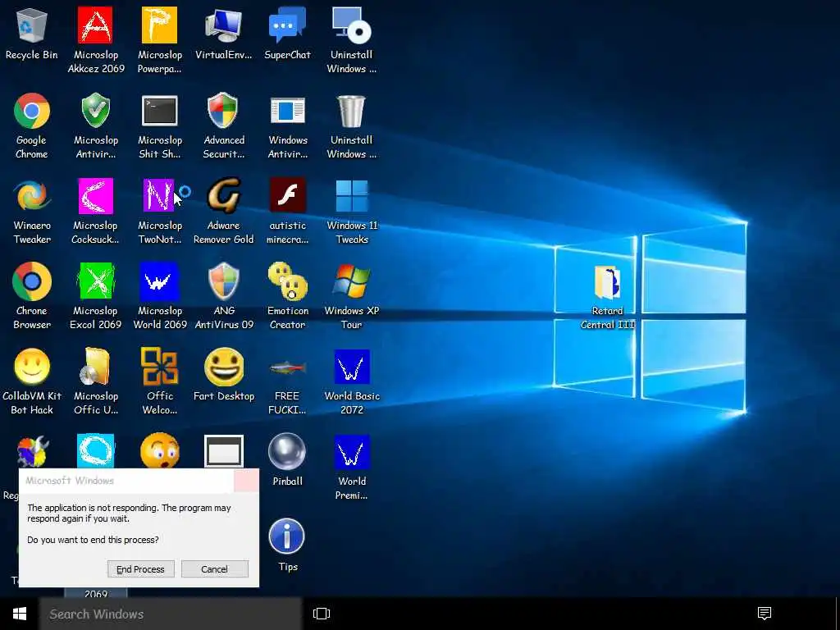Close the Microsoft Windows dialog
Viewport: 840px width, 630px height.
[246, 481]
